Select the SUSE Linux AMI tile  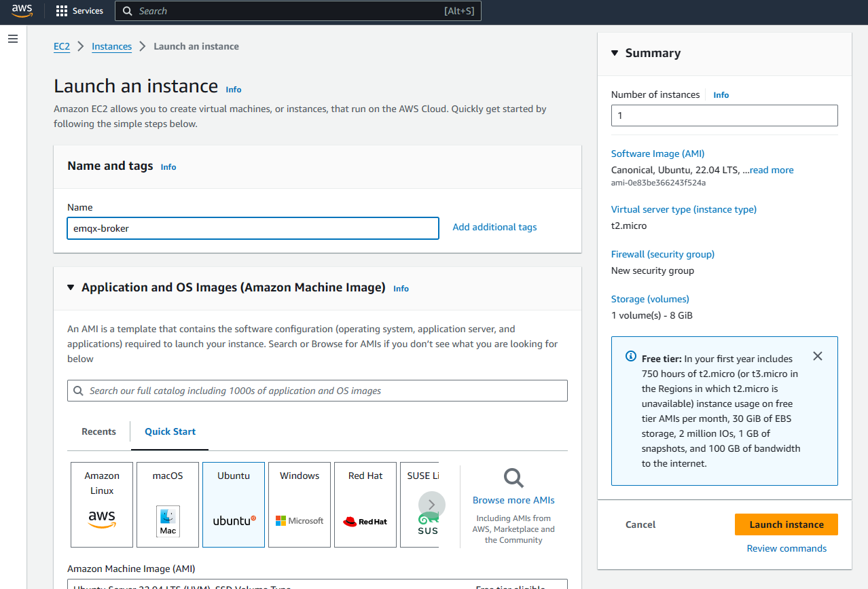pos(420,505)
